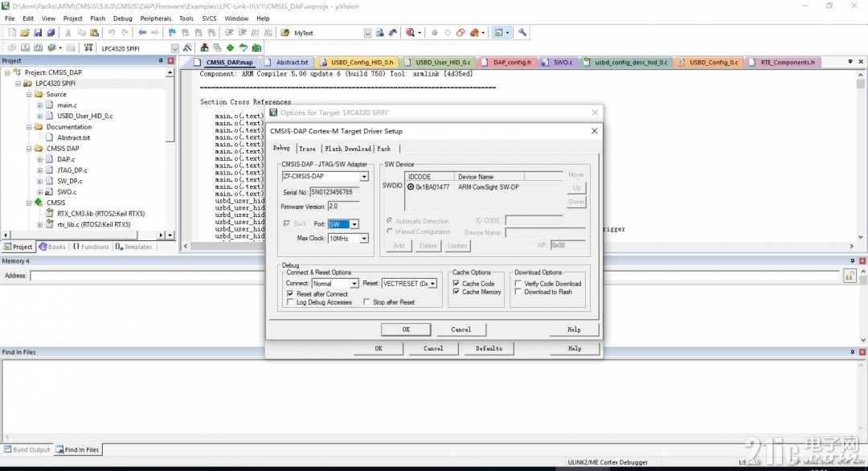
Task: Switch to the Find In Files bottom tab
Action: coord(77,449)
